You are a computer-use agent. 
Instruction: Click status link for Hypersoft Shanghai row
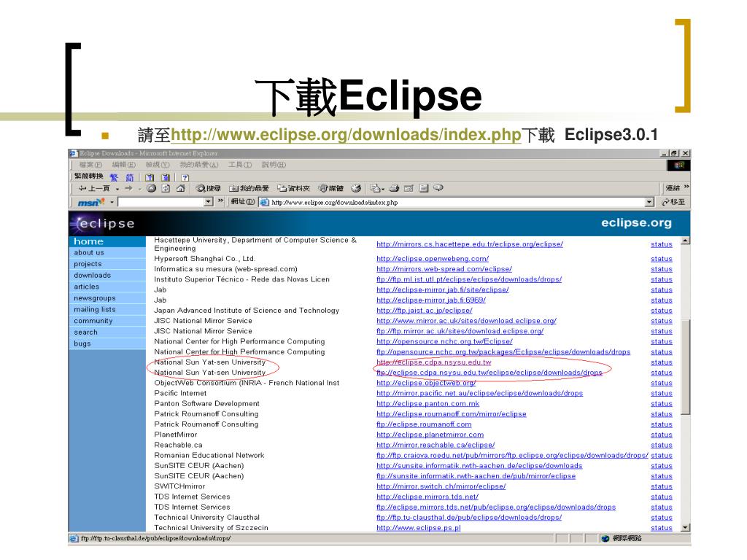(x=661, y=259)
